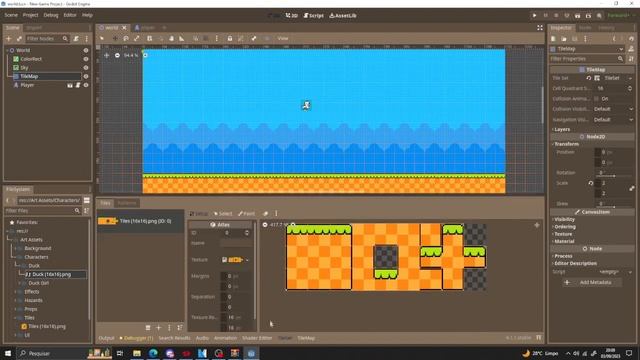This screenshot has height=360, width=640.
Task: Open the Scene menu
Action: pos(11,15)
